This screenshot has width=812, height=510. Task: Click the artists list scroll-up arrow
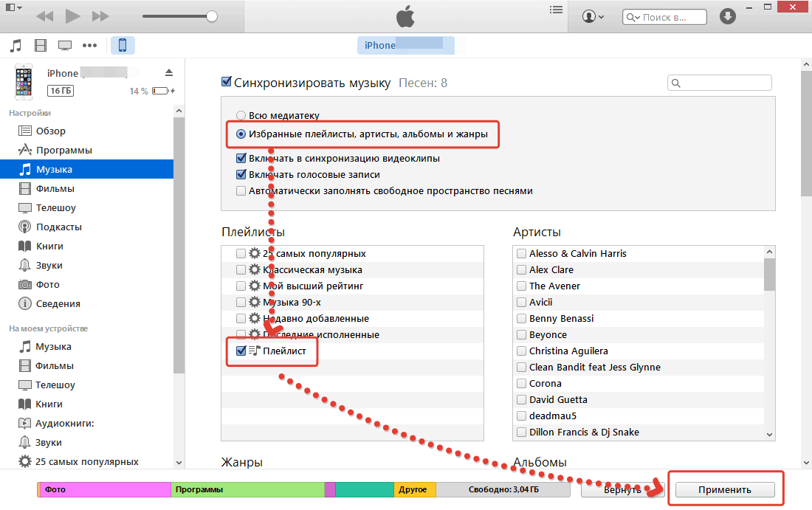(769, 252)
